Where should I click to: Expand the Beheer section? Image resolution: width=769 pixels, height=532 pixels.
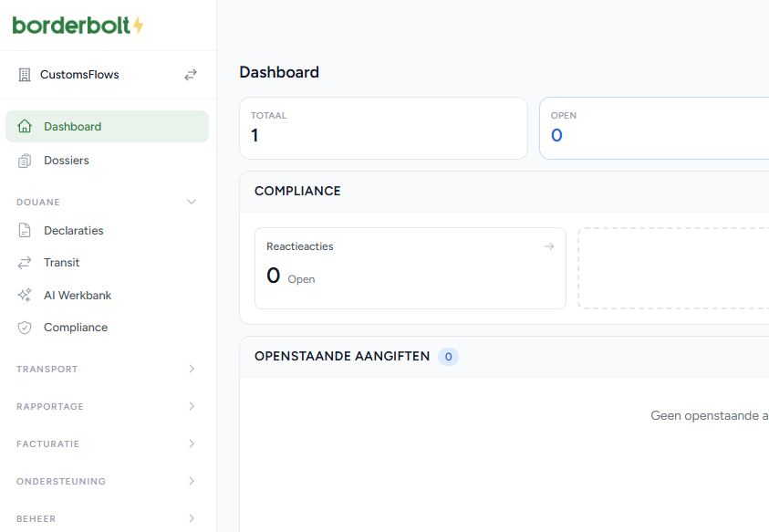(x=192, y=518)
